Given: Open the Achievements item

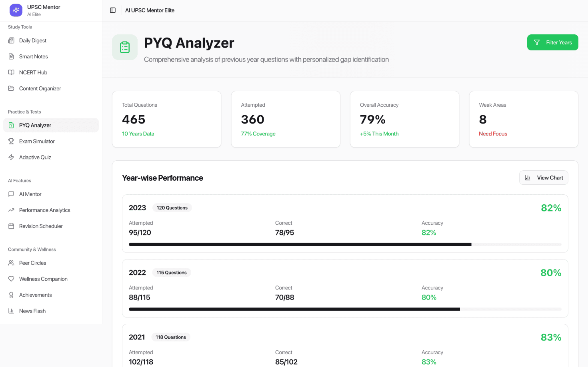Looking at the screenshot, I should (x=51, y=295).
